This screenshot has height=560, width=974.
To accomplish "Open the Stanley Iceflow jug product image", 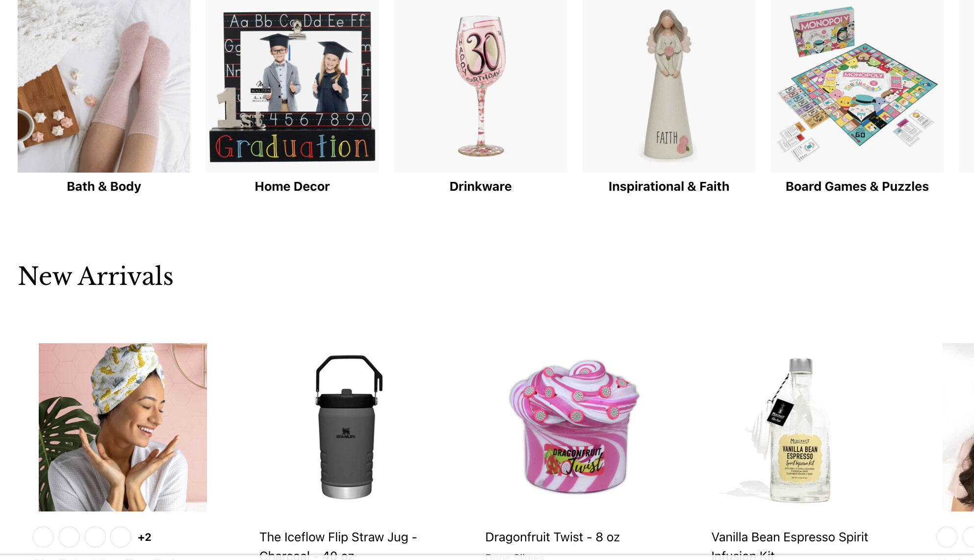I will coord(349,427).
